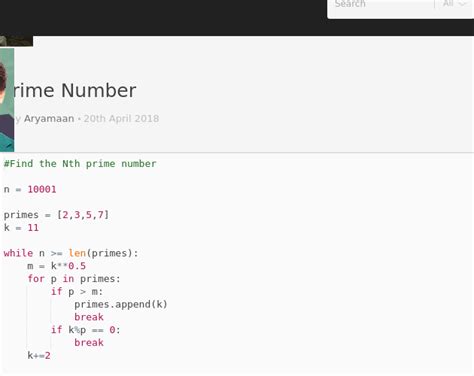Click the code line n = 10001
This screenshot has width=474, height=376.
click(x=30, y=189)
